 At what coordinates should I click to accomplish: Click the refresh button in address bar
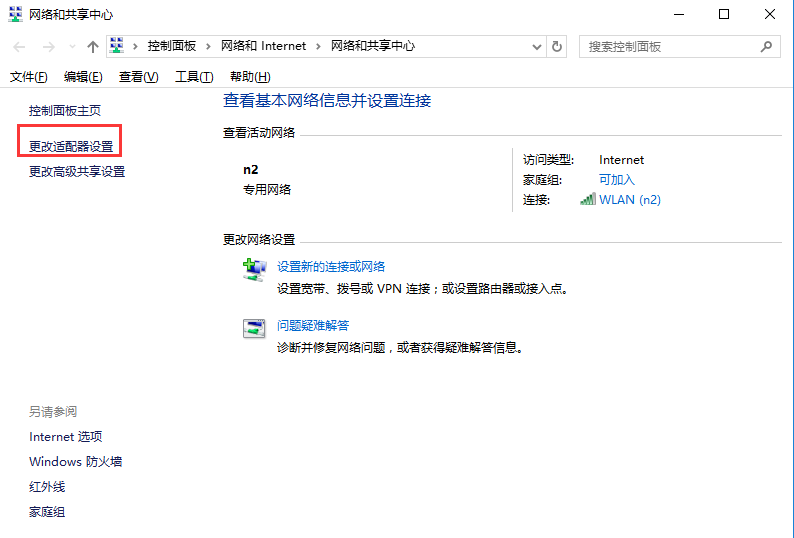[557, 46]
